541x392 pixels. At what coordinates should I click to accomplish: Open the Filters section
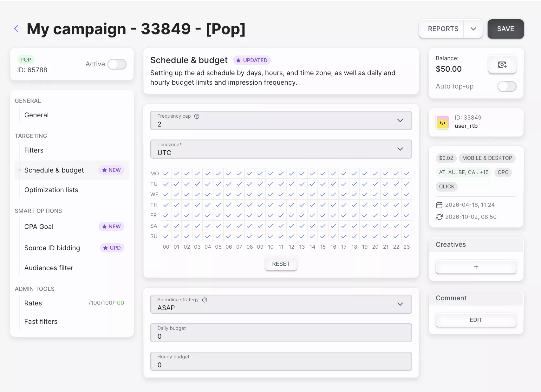coord(34,150)
